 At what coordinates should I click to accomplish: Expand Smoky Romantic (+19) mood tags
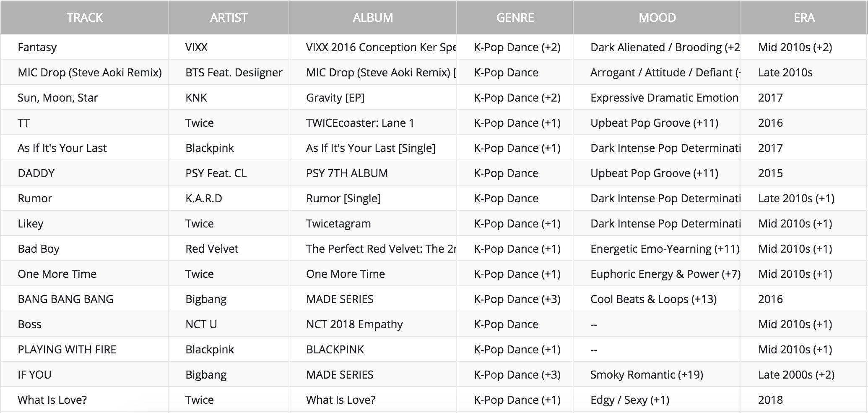click(x=647, y=375)
